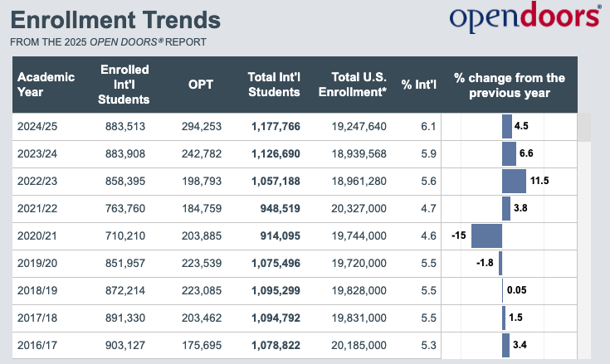The width and height of the screenshot is (610, 364).
Task: Sort by Enrolled Int'l Students header
Action: (124, 85)
